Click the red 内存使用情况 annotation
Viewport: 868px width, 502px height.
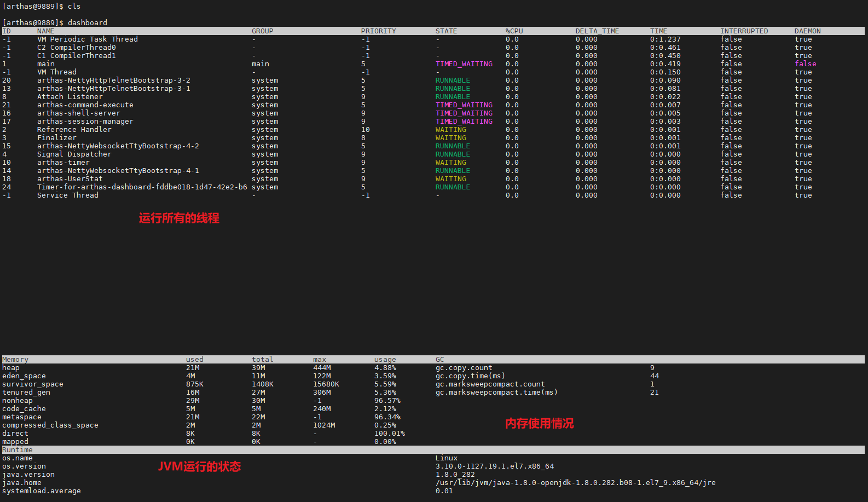[x=539, y=423]
